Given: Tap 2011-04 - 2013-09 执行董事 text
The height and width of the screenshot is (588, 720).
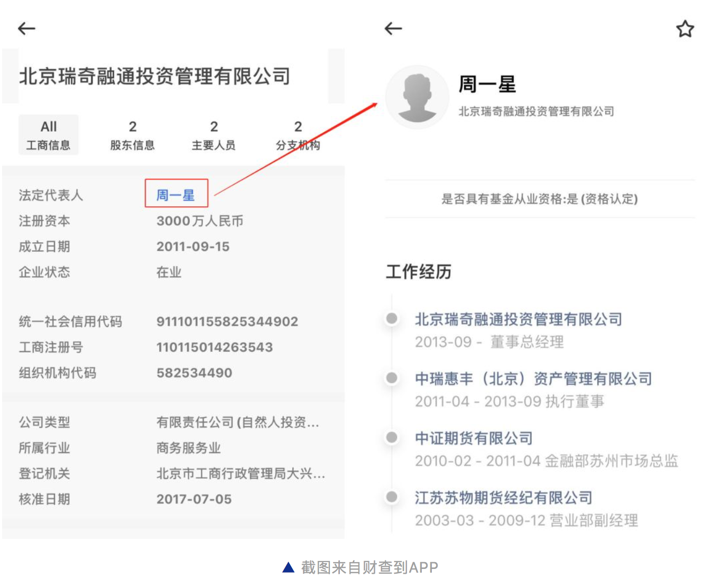Looking at the screenshot, I should (510, 401).
